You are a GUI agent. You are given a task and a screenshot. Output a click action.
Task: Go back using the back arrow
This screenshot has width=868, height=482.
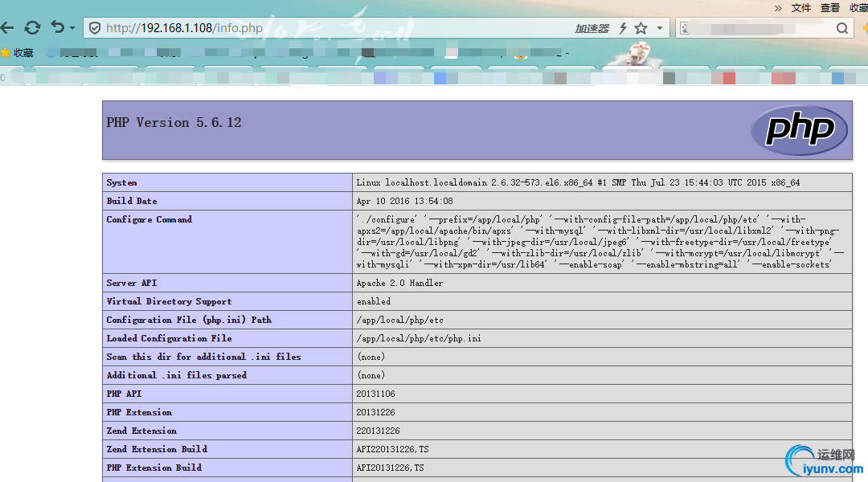pos(7,27)
